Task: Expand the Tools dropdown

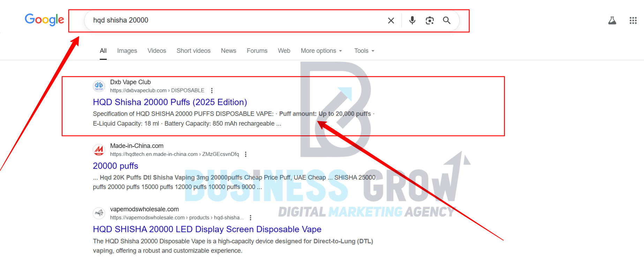Action: pos(364,51)
